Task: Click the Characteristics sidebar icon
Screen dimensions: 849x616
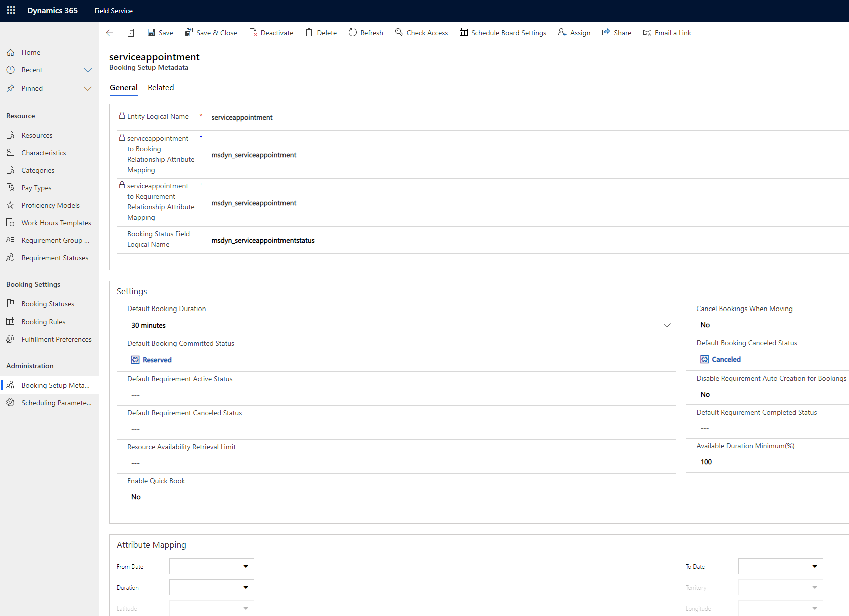Action: coord(10,152)
